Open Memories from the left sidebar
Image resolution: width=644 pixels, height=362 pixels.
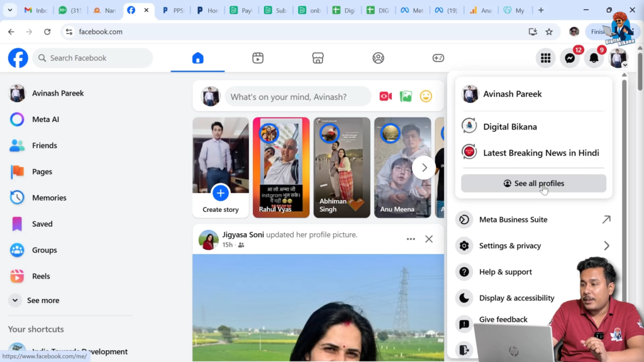tap(50, 197)
